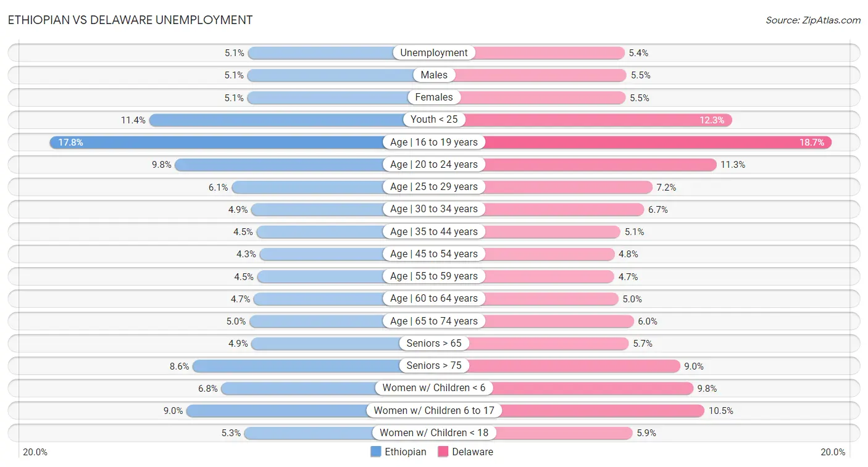868x467 pixels.
Task: Click the Women w/ Children < 6 label
Action: 434,388
